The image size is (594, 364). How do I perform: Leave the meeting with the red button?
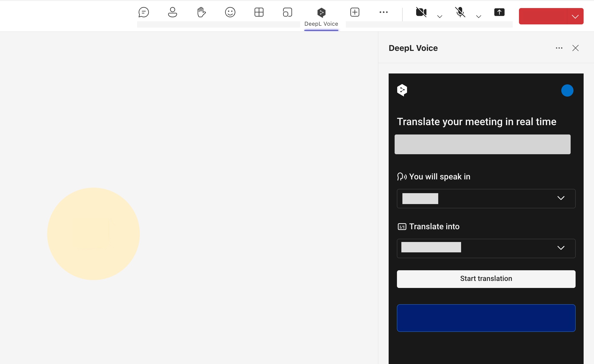543,16
